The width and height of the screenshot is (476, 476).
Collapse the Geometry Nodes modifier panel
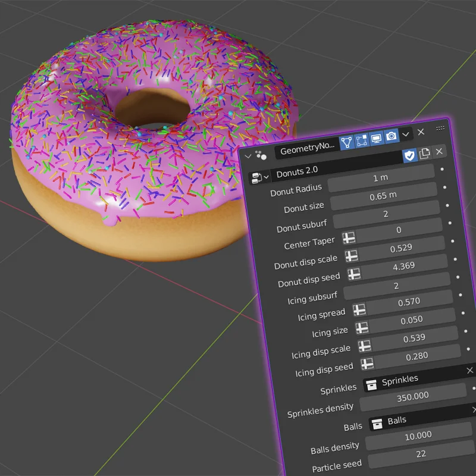pos(248,156)
